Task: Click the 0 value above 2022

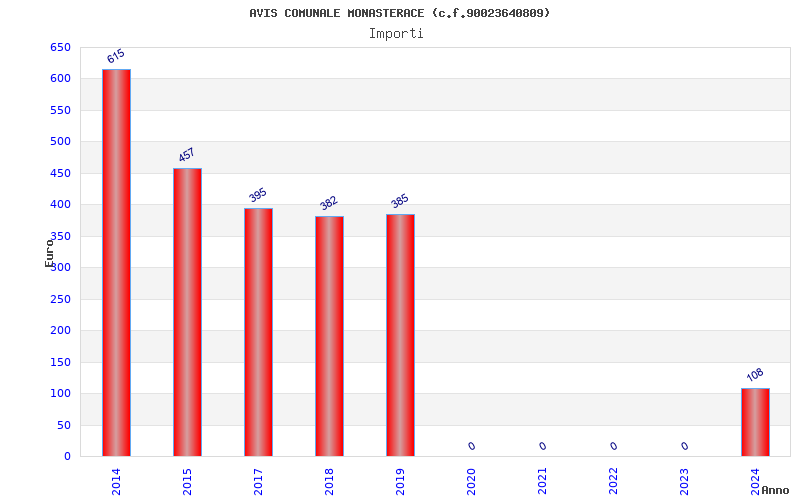Action: pyautogui.click(x=613, y=446)
